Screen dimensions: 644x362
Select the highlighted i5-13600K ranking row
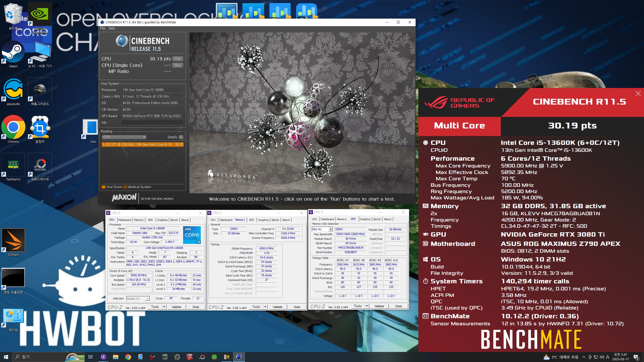(142, 144)
